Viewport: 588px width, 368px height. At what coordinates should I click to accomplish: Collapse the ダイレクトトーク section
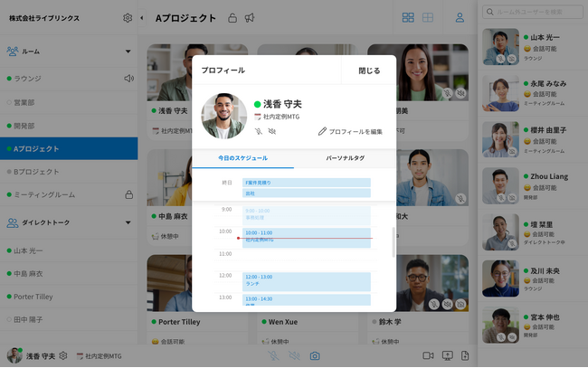click(x=127, y=222)
